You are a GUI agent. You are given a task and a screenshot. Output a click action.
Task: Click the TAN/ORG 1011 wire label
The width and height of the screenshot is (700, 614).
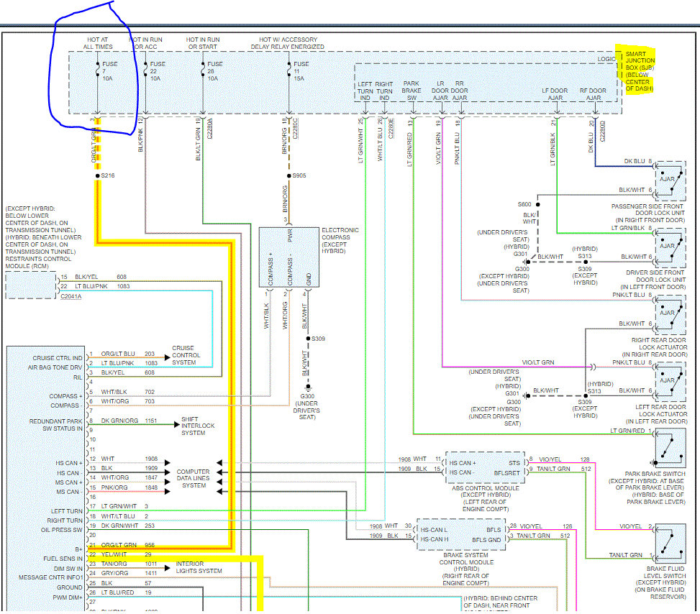coord(129,564)
